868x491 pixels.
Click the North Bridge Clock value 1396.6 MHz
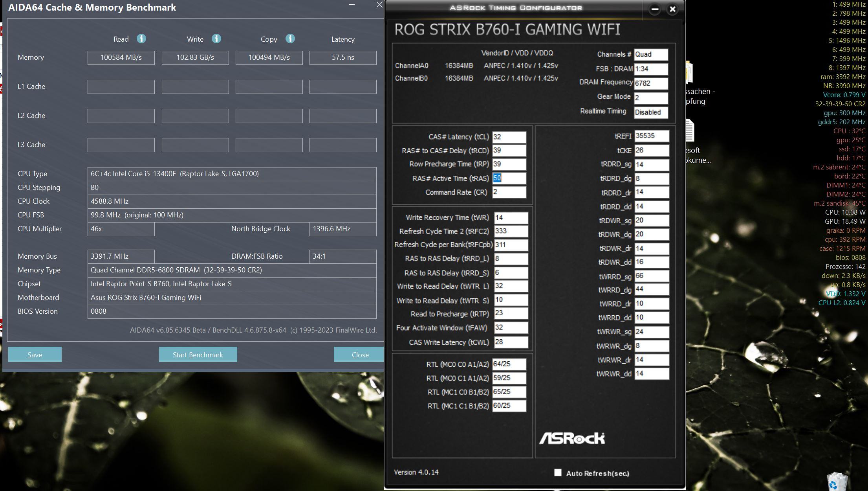[343, 229]
